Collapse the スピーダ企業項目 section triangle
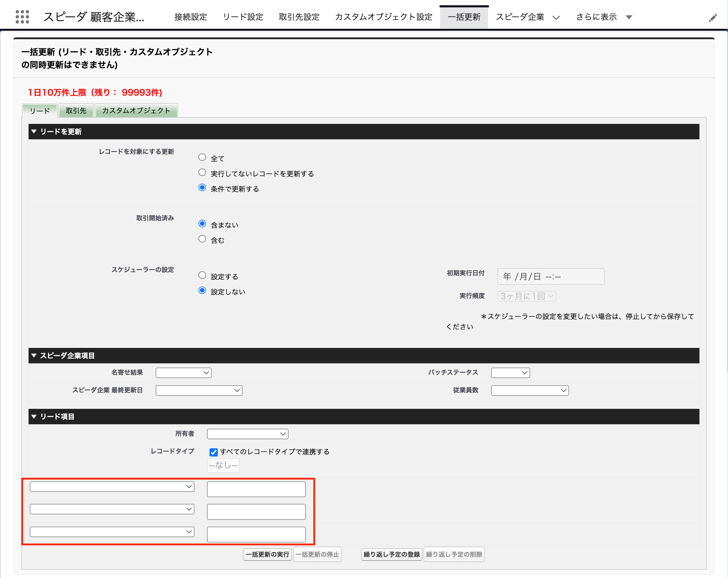The height and width of the screenshot is (578, 728). point(34,355)
